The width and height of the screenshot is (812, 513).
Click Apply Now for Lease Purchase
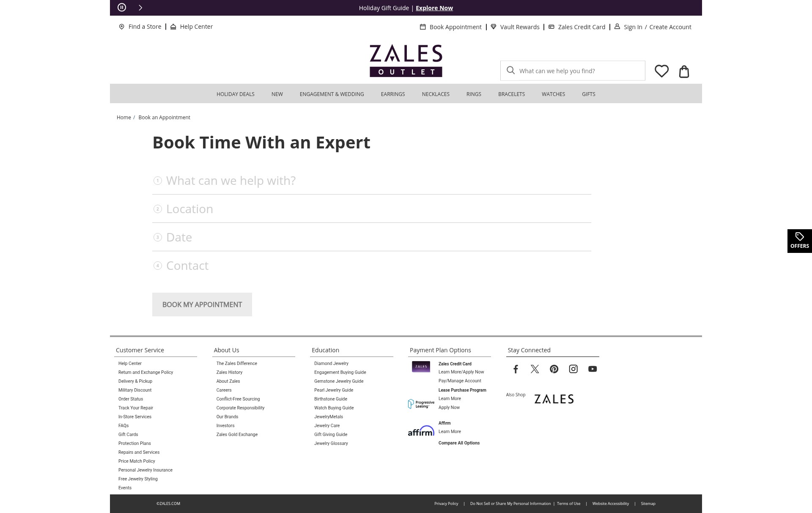point(449,407)
